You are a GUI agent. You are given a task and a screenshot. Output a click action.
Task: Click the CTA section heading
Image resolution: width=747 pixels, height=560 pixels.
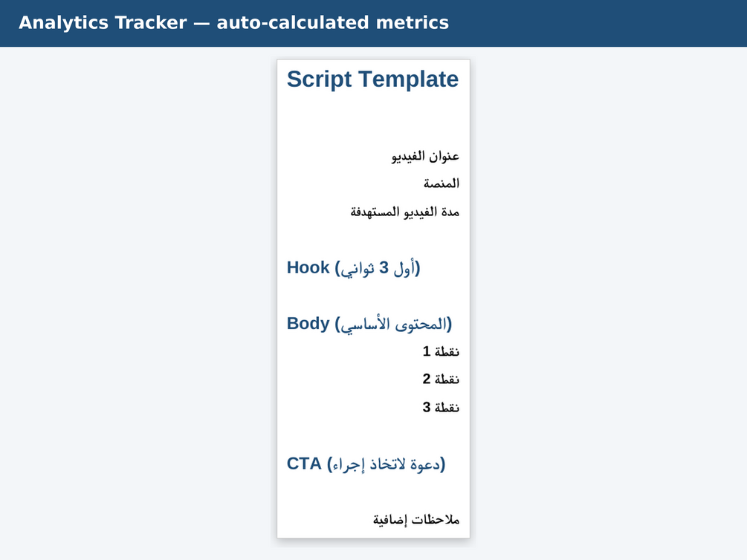coord(366,463)
